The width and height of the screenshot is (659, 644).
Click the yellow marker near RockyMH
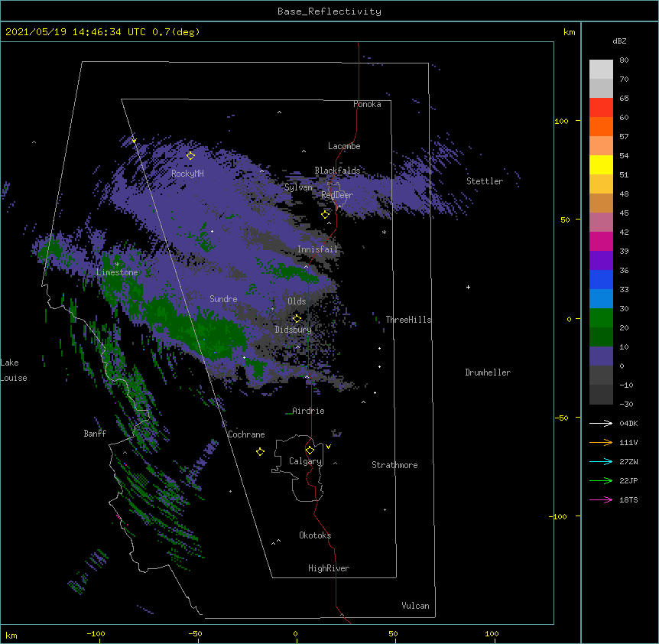pyautogui.click(x=190, y=155)
